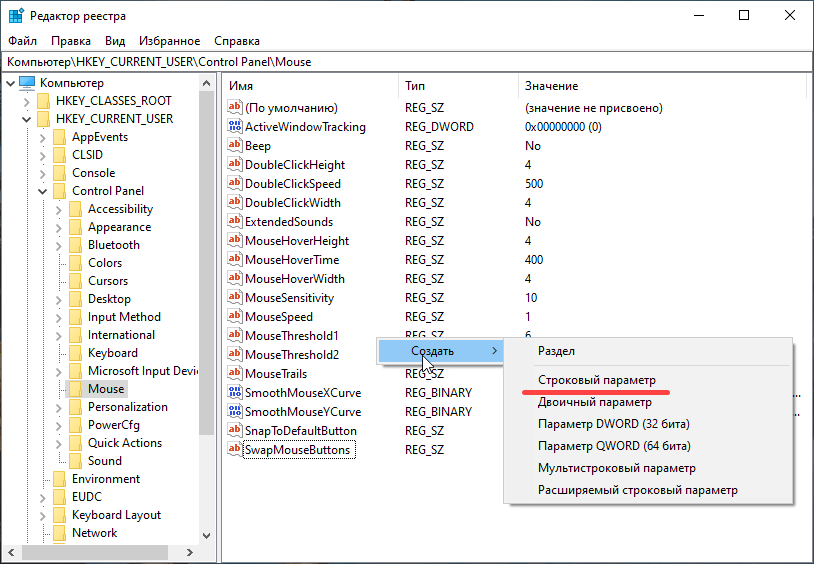Screen dimensions: 814x564
Task: Click the registry path address bar
Action: (x=400, y=62)
